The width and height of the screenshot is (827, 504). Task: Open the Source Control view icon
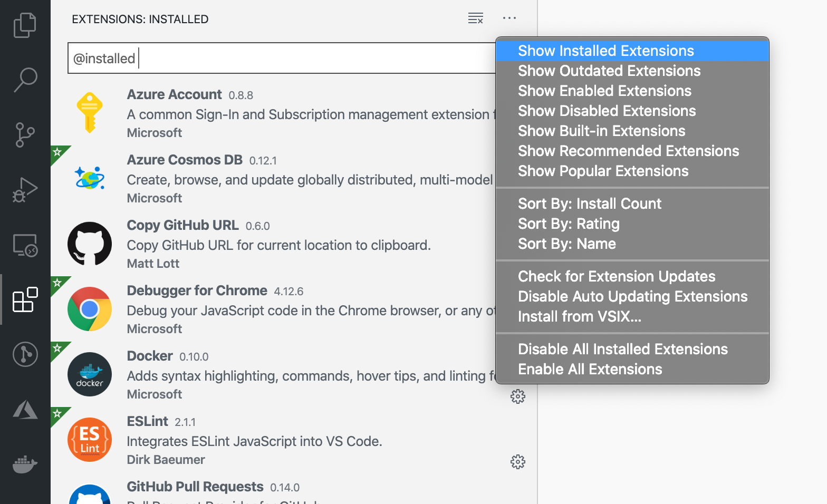click(x=25, y=135)
